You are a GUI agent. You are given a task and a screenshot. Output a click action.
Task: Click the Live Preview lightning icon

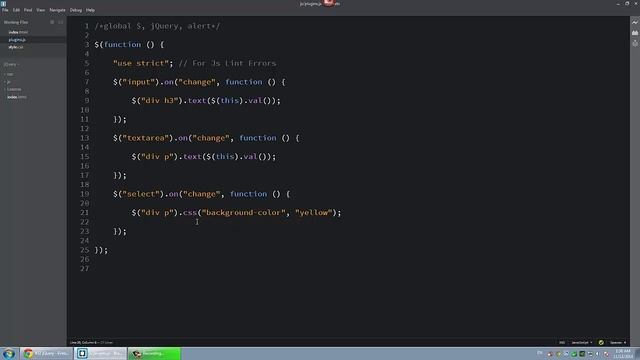click(x=635, y=22)
